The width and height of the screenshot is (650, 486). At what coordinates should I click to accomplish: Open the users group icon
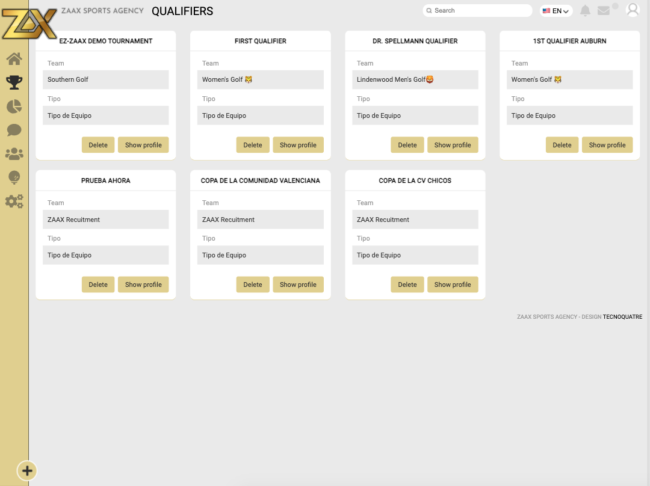click(14, 154)
